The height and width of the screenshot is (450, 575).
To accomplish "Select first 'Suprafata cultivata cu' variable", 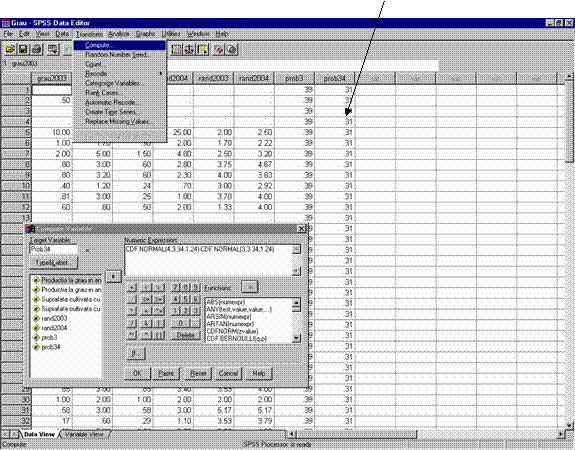I will [x=66, y=300].
